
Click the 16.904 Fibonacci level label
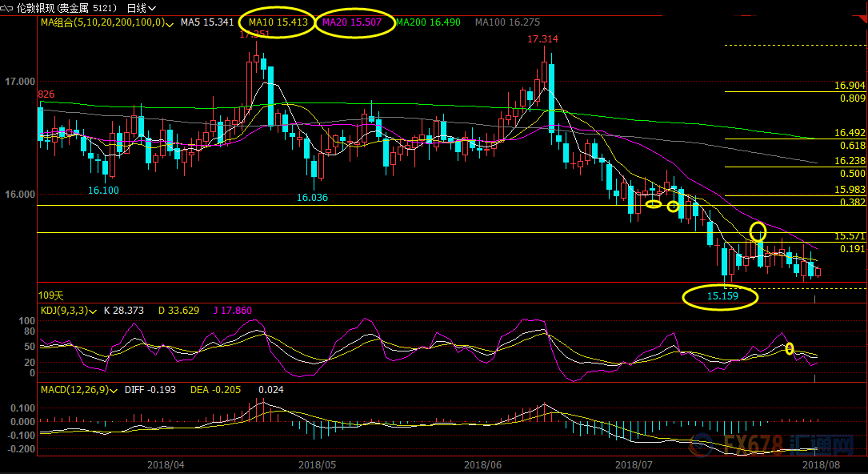pos(850,86)
